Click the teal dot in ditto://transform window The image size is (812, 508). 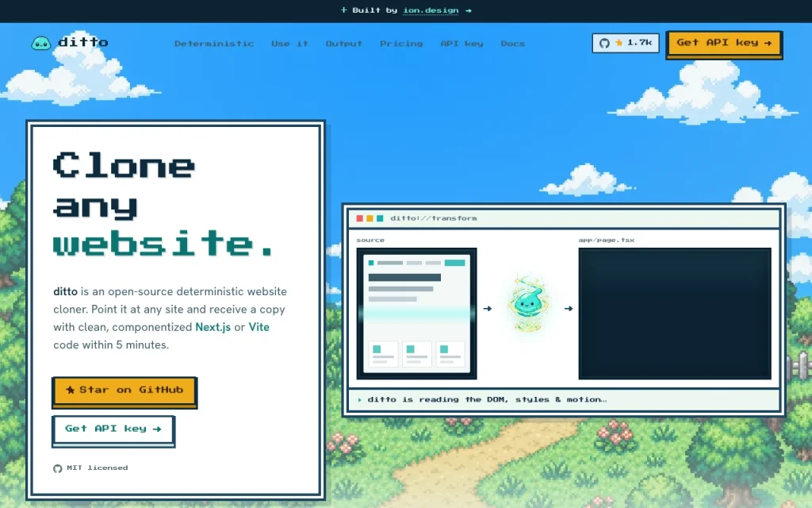pyautogui.click(x=380, y=218)
